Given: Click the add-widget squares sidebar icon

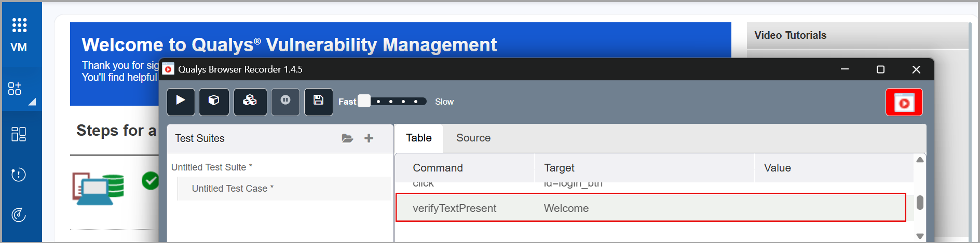Looking at the screenshot, I should coord(15,89).
